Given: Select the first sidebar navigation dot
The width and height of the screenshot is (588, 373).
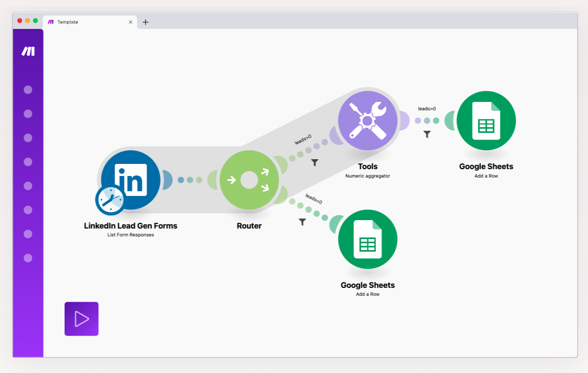Looking at the screenshot, I should pos(27,90).
